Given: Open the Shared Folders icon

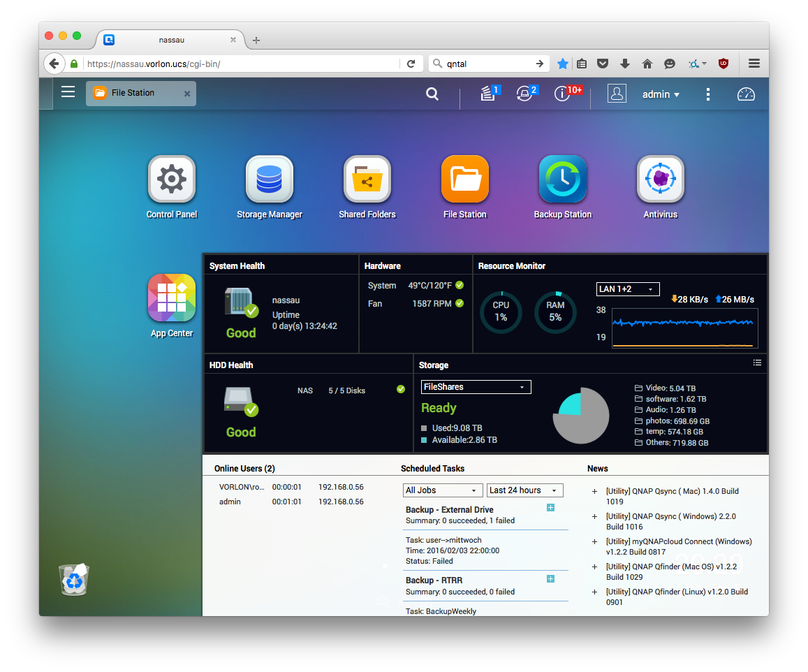Looking at the screenshot, I should pos(367,179).
